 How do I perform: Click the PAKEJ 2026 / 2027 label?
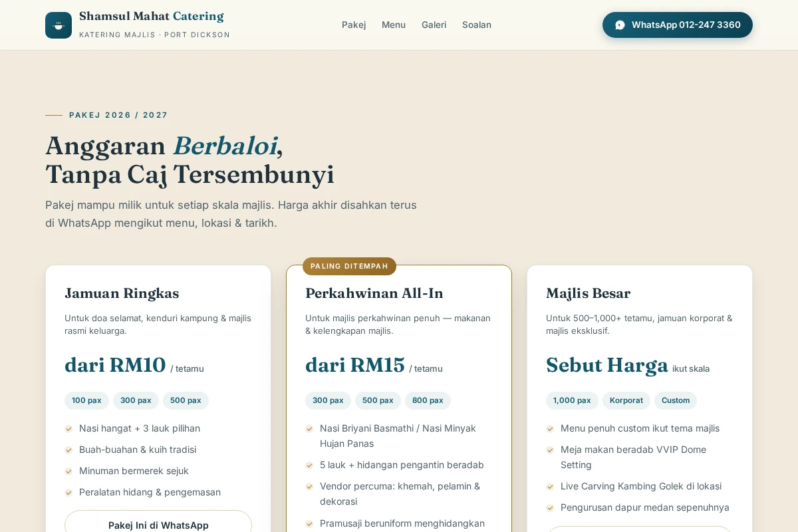tap(118, 115)
